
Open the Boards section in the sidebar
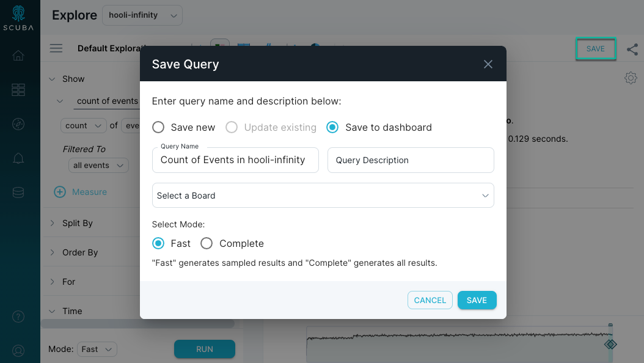[18, 89]
